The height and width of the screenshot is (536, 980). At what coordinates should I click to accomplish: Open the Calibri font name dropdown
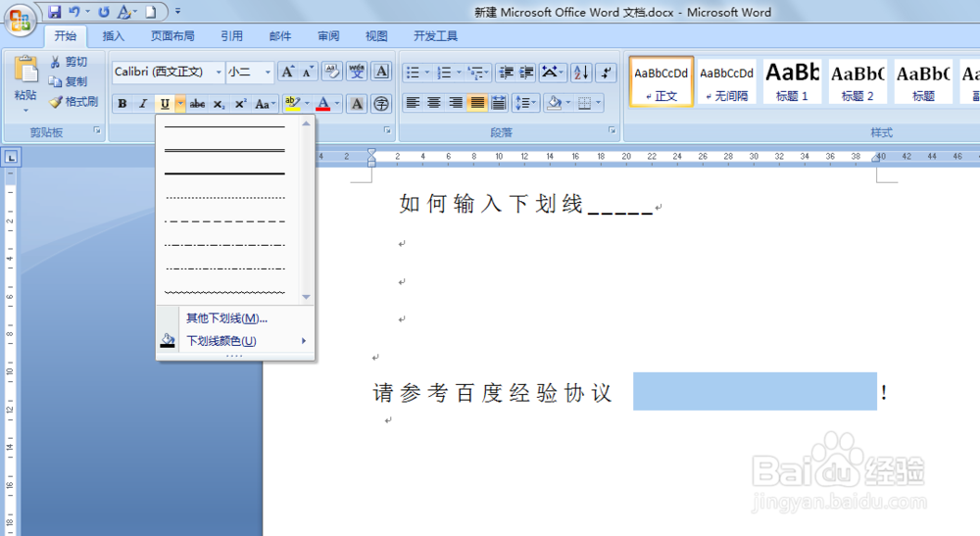tap(219, 72)
